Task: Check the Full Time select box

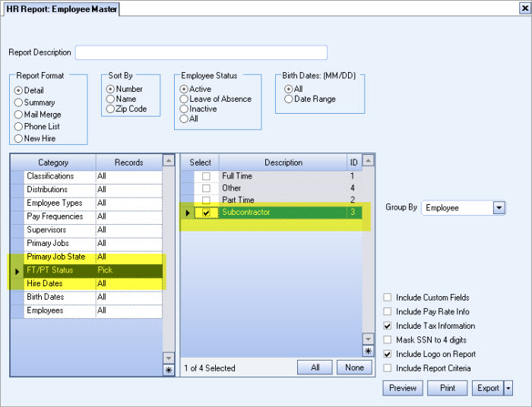Action: 206,176
